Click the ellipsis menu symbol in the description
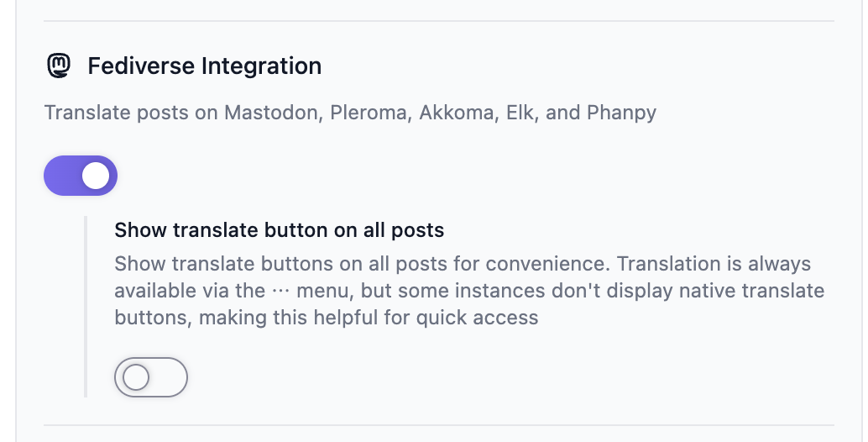Viewport: 868px width, 442px height. [x=280, y=291]
